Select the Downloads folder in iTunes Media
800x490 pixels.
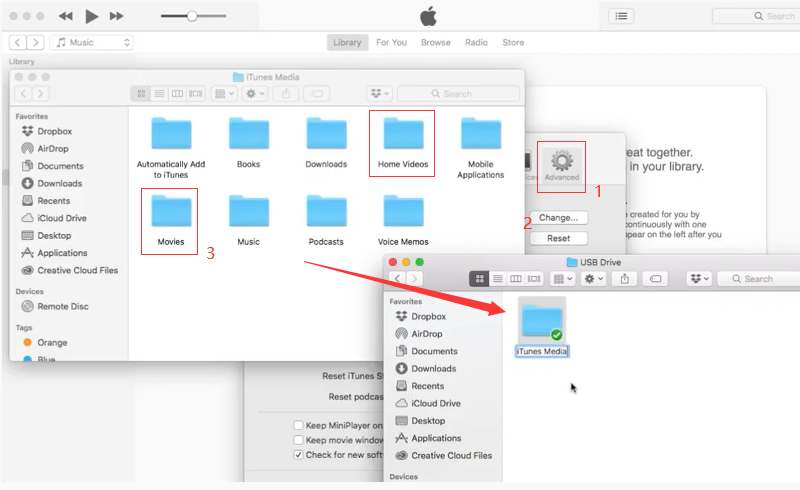326,143
